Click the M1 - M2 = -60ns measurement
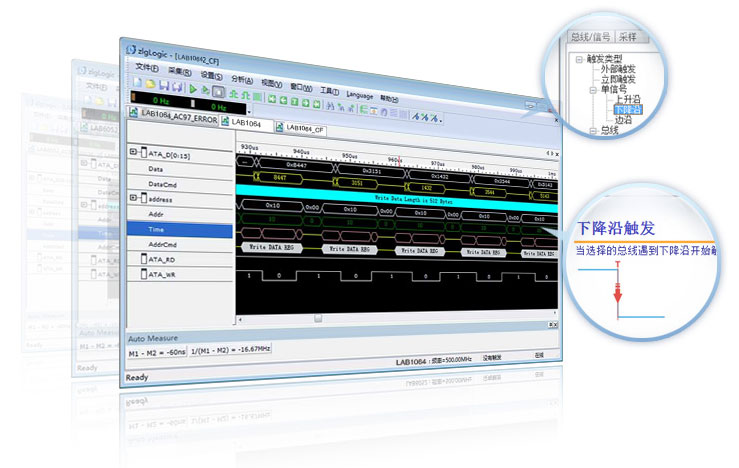Screen dimensions: 739x468 point(157,353)
